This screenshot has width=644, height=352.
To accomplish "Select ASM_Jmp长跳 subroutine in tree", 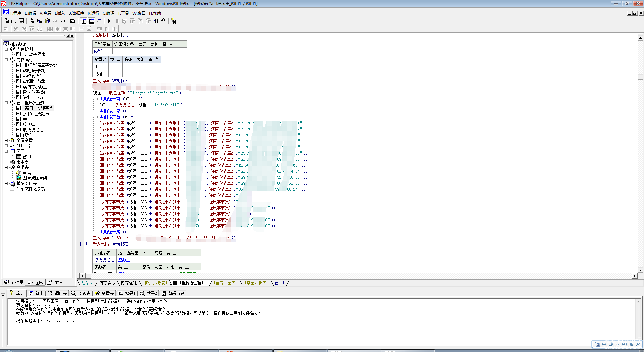I will point(34,71).
